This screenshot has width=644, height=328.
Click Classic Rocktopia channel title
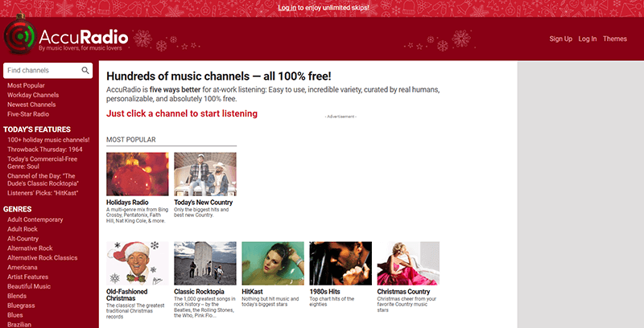point(199,292)
